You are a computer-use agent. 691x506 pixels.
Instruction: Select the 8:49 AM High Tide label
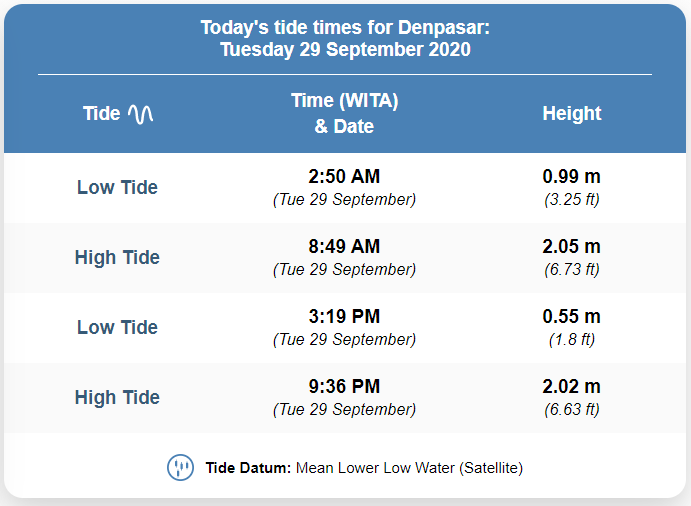pyautogui.click(x=117, y=257)
